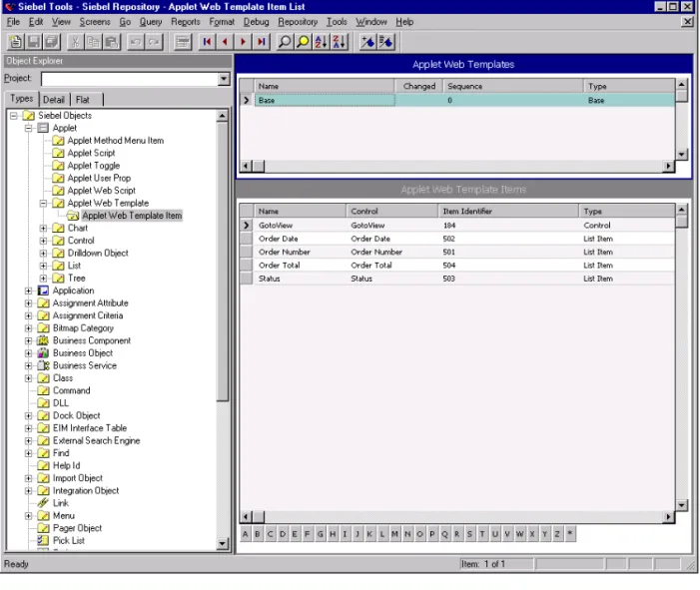Click the properties list toolbar icon

tap(183, 42)
